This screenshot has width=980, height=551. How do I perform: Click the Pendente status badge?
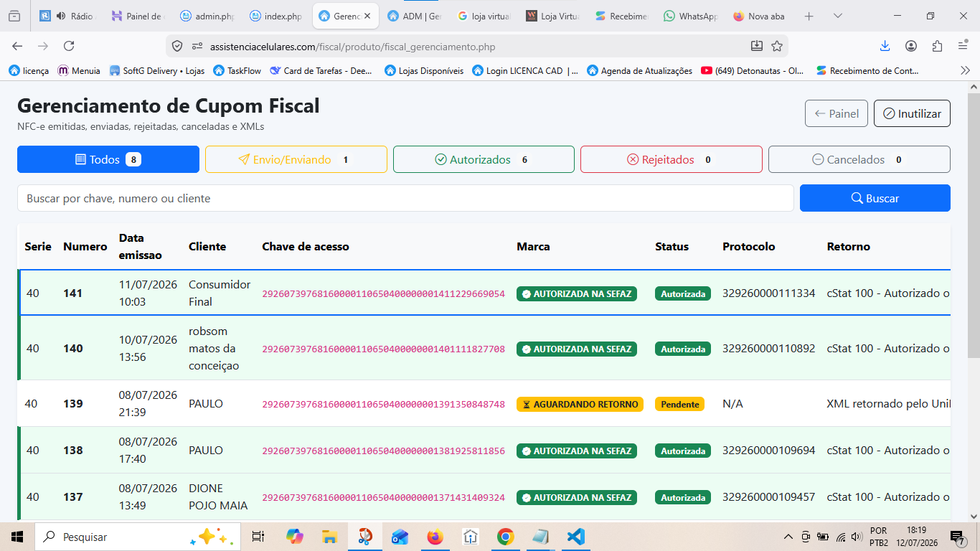click(679, 404)
